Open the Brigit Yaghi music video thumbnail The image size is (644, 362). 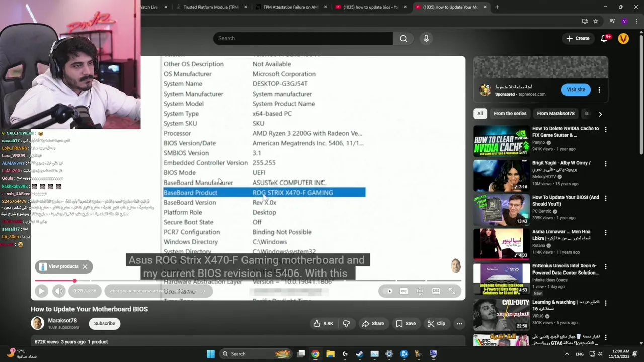coord(502,175)
